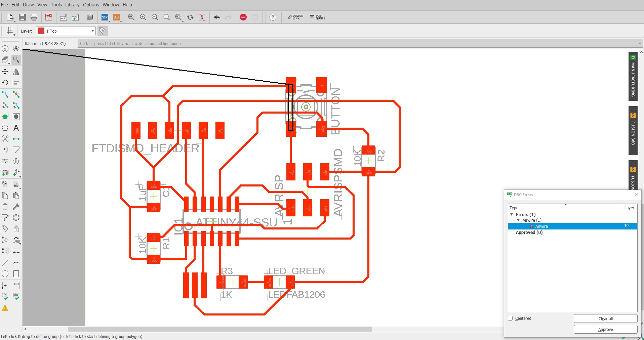Collapse the Airwire (1) tree node

click(x=518, y=220)
